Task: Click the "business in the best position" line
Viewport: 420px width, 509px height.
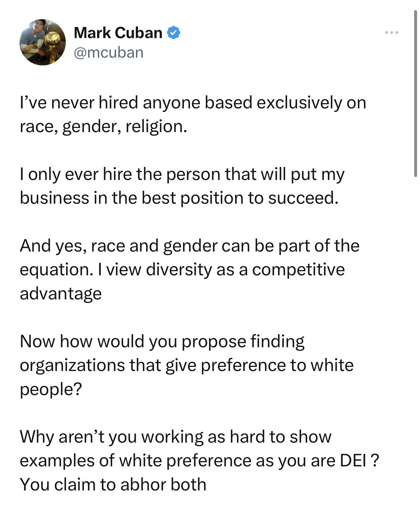Action: click(179, 198)
